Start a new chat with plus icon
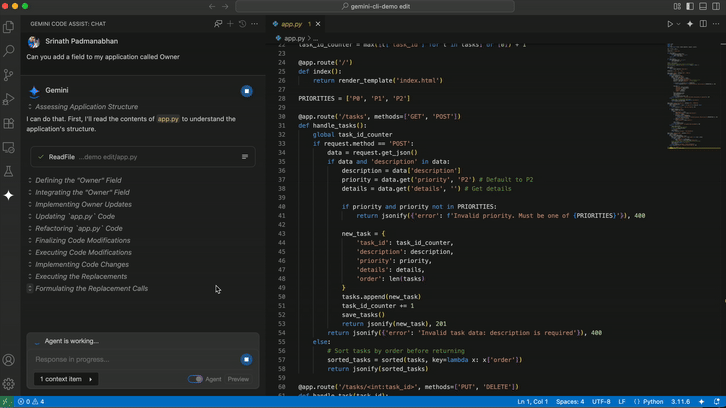726x408 pixels. 230,23
